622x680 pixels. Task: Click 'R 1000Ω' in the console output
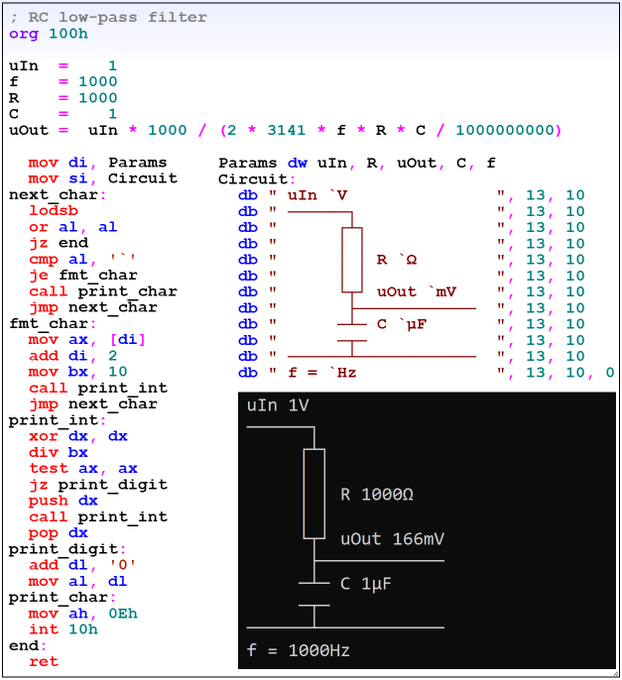pos(377,495)
